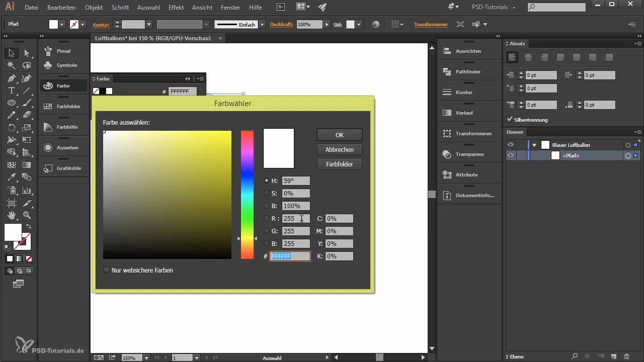The image size is (644, 362).
Task: Open the Pinsel panel
Action: (x=64, y=51)
